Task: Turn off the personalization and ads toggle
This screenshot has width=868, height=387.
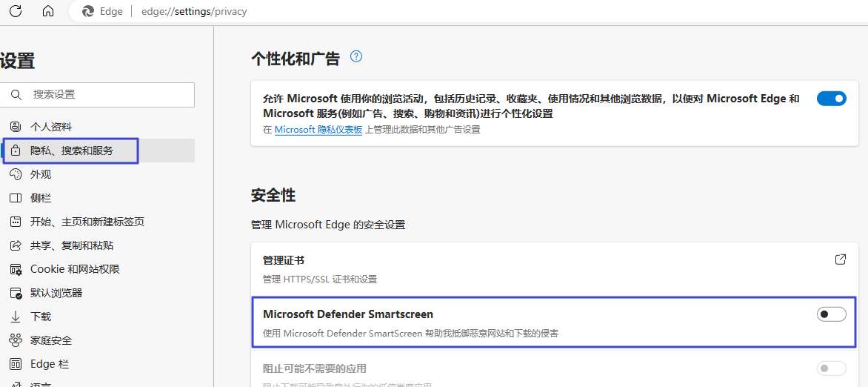Action: (x=831, y=99)
